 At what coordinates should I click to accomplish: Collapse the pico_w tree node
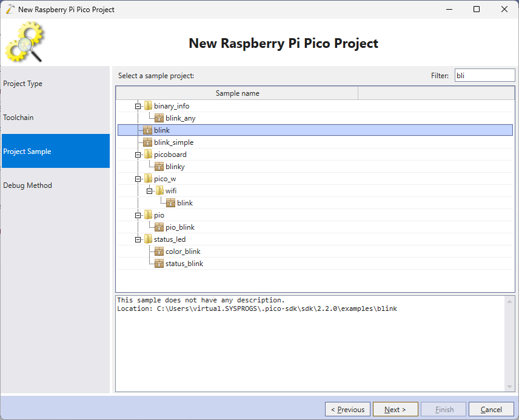(x=138, y=179)
